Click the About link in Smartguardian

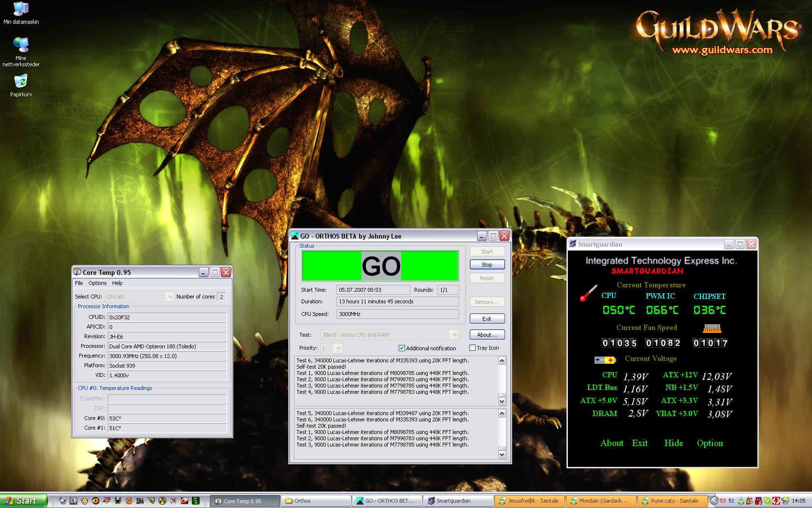click(x=612, y=443)
